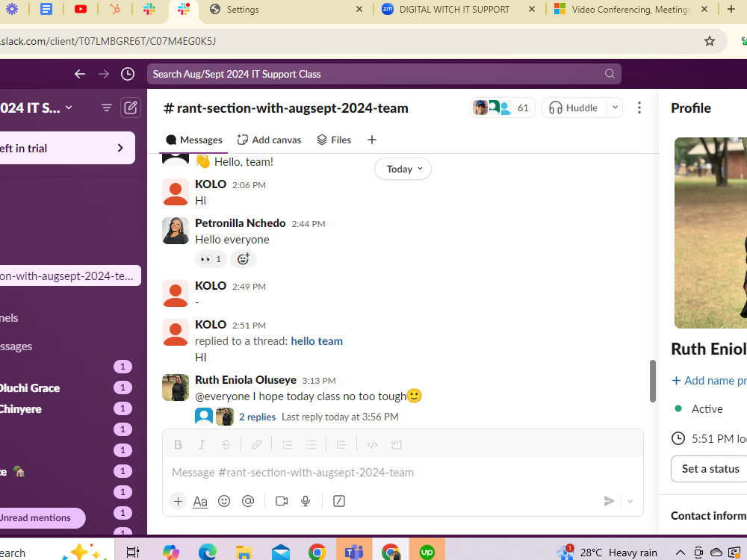Bookmark this page with the star
The image size is (747, 560).
point(709,41)
